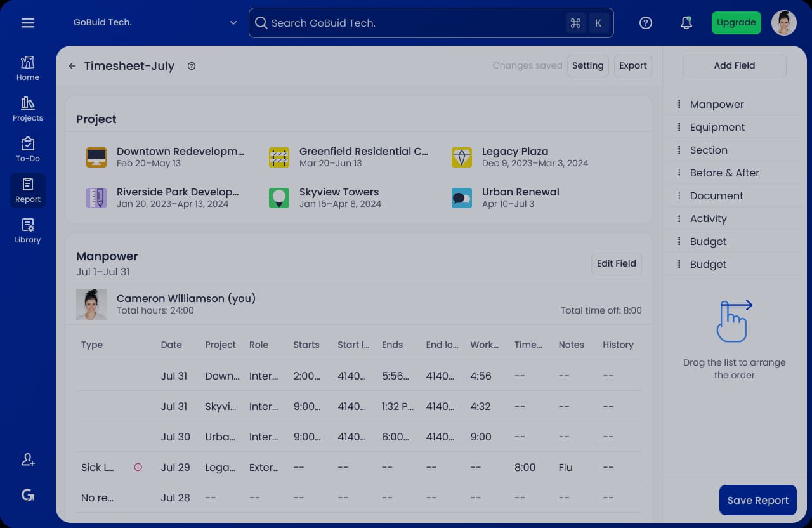The height and width of the screenshot is (528, 812).
Task: Click the Downtown Redevelopment project icon
Action: point(96,157)
